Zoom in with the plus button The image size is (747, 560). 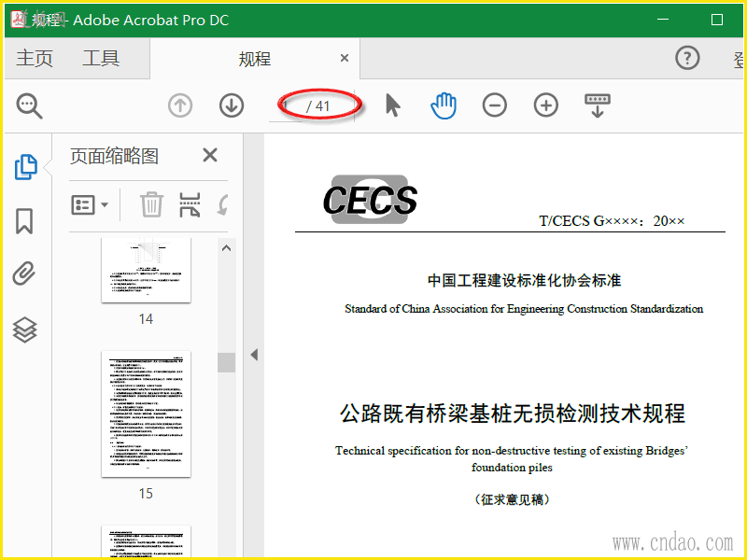coord(546,105)
